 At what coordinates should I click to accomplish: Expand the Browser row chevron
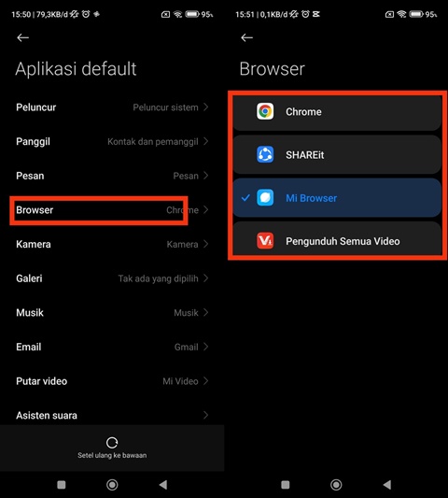[x=206, y=210]
